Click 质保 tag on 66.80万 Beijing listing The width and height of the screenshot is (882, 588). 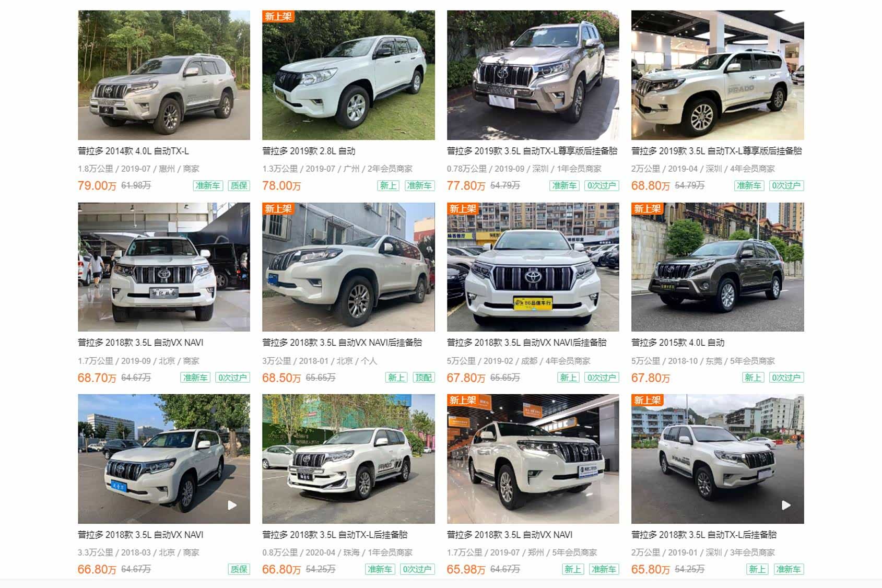coord(239,569)
